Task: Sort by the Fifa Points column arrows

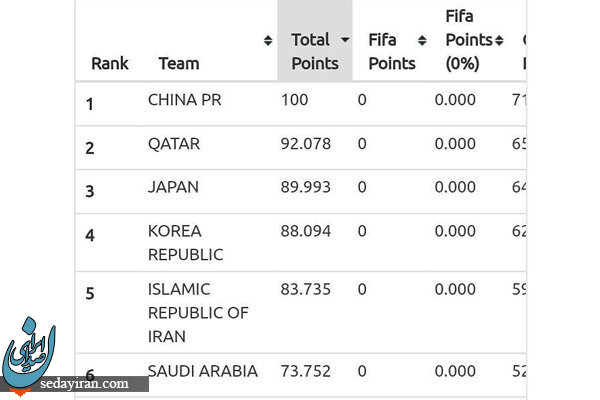Action: pos(422,40)
